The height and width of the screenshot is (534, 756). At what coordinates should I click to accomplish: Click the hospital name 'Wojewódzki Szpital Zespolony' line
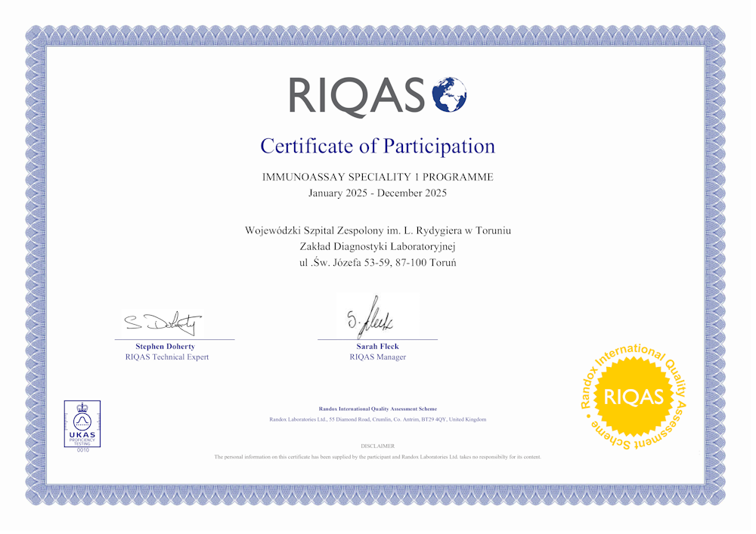tap(377, 230)
